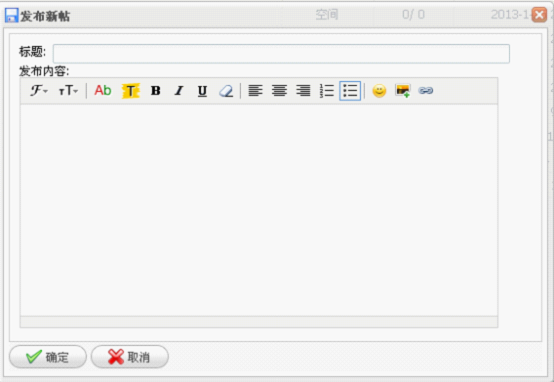Insert an image with the picture icon
Viewport: 554px width, 382px height.
coord(403,91)
